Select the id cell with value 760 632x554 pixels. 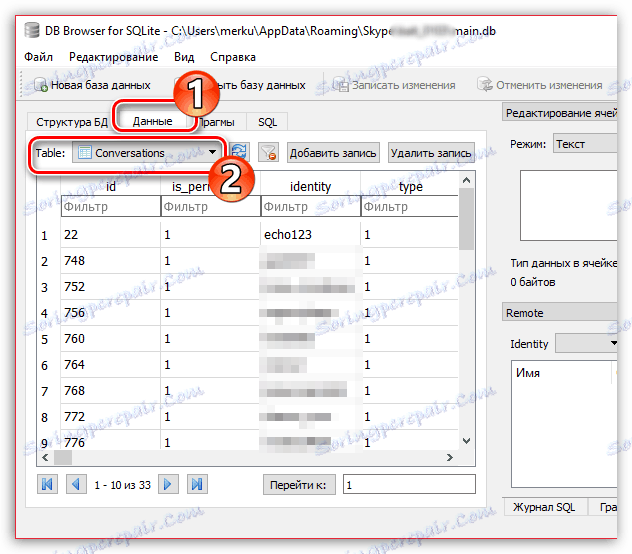pos(111,338)
